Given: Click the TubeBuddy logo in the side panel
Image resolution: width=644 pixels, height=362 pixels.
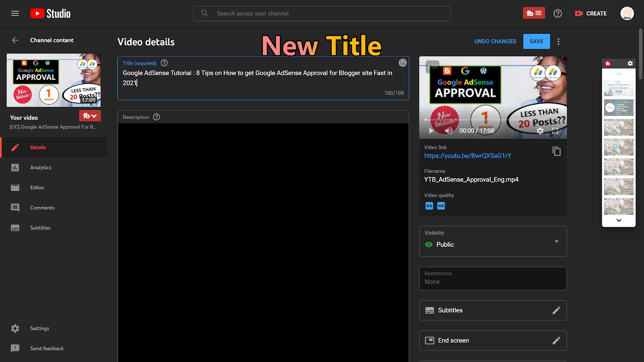Looking at the screenshot, I should [x=608, y=64].
